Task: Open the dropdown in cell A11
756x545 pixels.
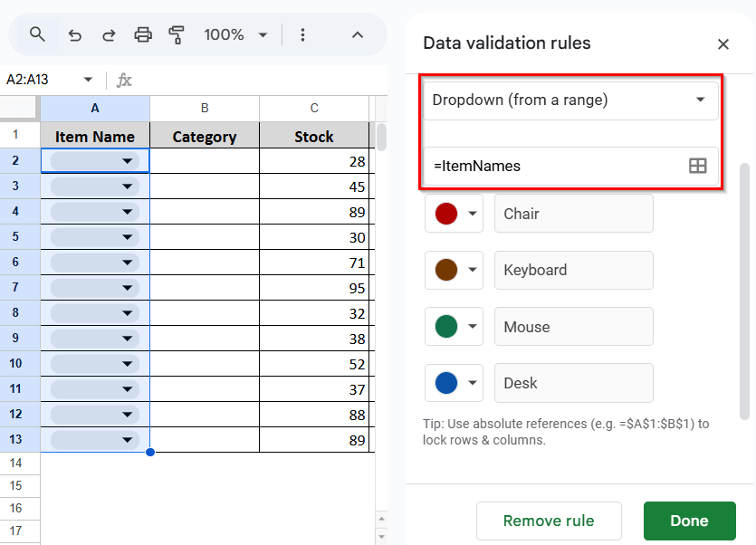Action: 128,389
